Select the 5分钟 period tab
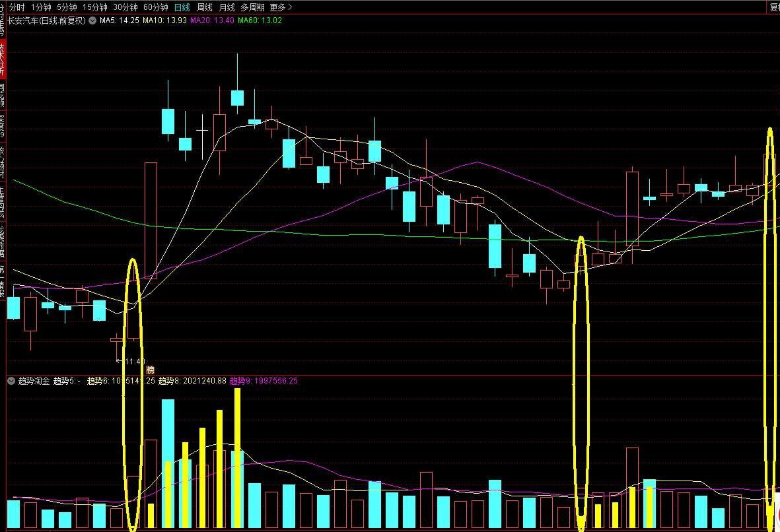Screen dimensions: 780x532 click(67, 7)
